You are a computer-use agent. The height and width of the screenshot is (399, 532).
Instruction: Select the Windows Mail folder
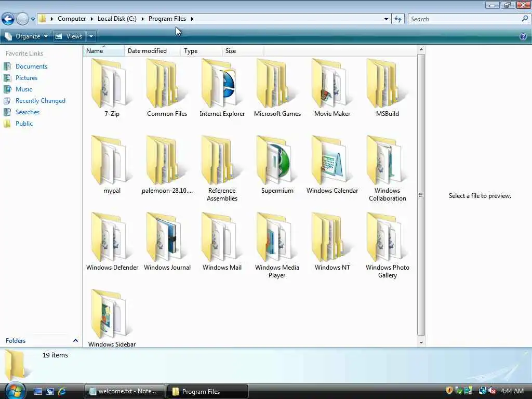pos(222,242)
